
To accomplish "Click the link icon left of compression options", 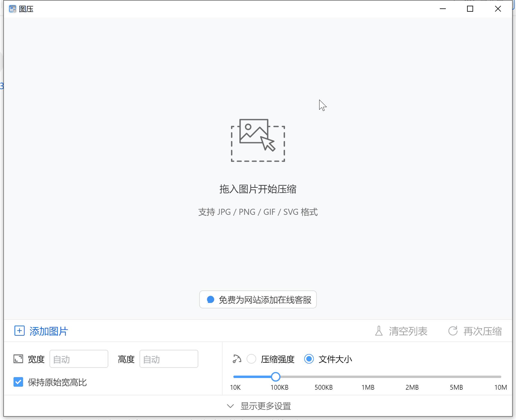I will click(x=237, y=359).
